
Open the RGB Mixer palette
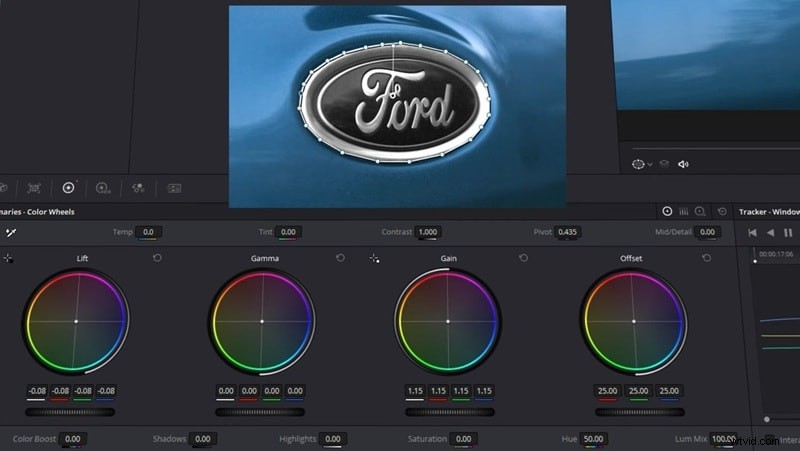point(138,188)
